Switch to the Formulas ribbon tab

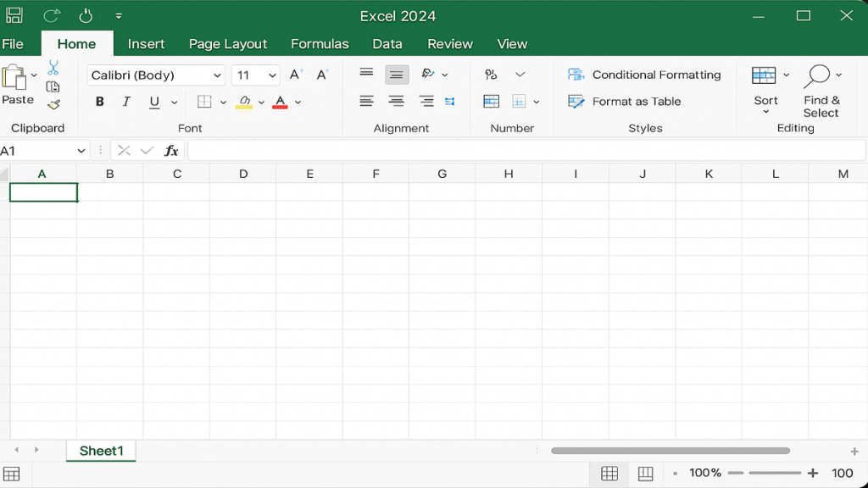coord(320,43)
